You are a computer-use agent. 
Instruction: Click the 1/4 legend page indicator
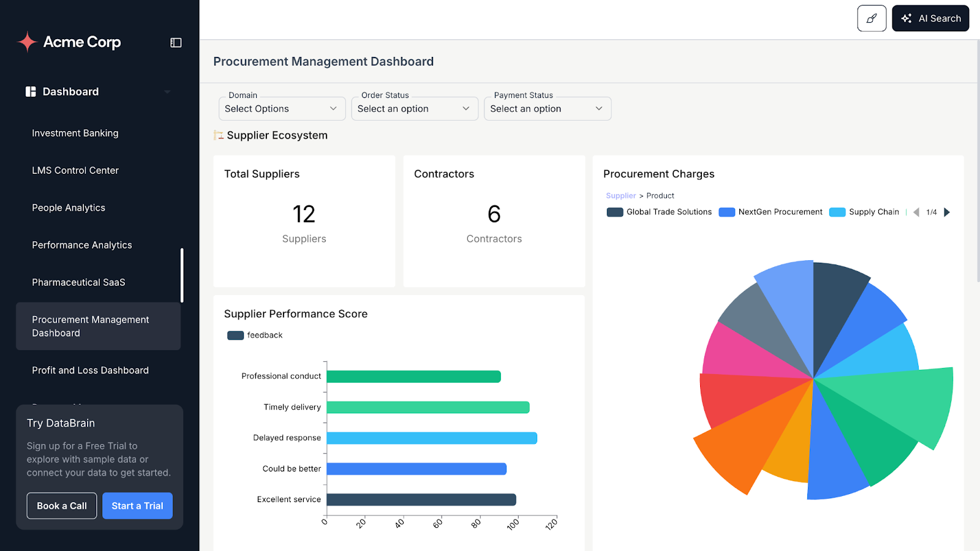click(932, 212)
